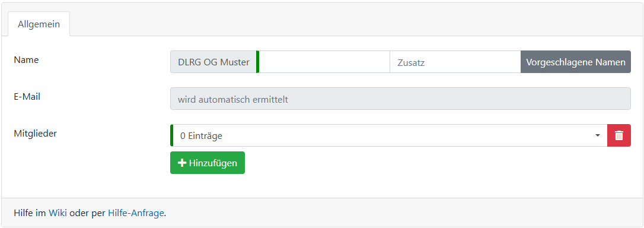
Task: Click green marker on Mitglieder dropdown
Action: [x=172, y=135]
